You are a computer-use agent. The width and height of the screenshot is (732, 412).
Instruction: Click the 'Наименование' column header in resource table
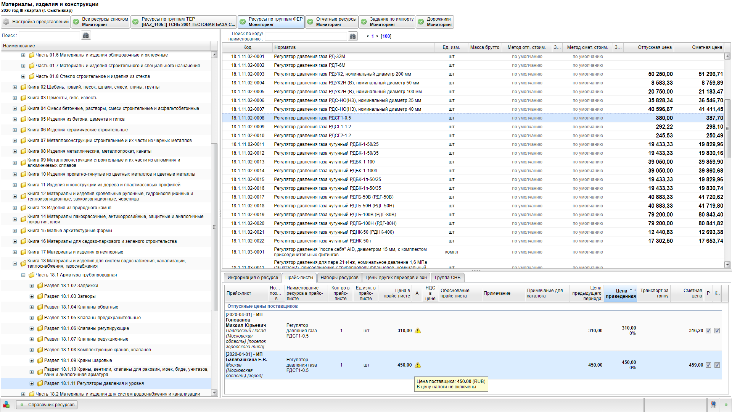tap(354, 47)
